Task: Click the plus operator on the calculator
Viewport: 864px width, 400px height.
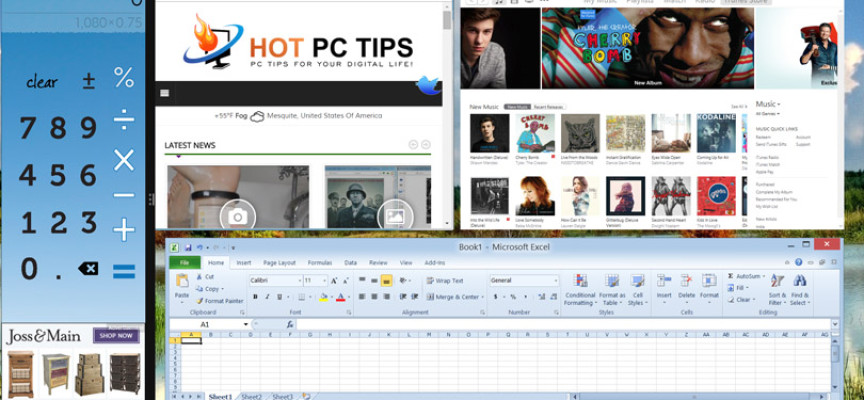Action: pos(124,229)
